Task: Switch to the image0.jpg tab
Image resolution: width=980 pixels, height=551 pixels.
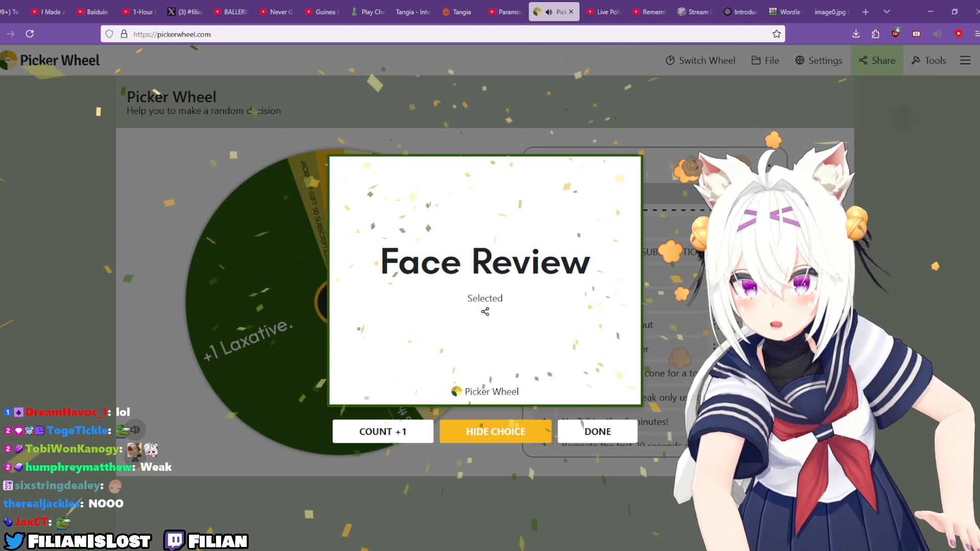Action: 830,12
